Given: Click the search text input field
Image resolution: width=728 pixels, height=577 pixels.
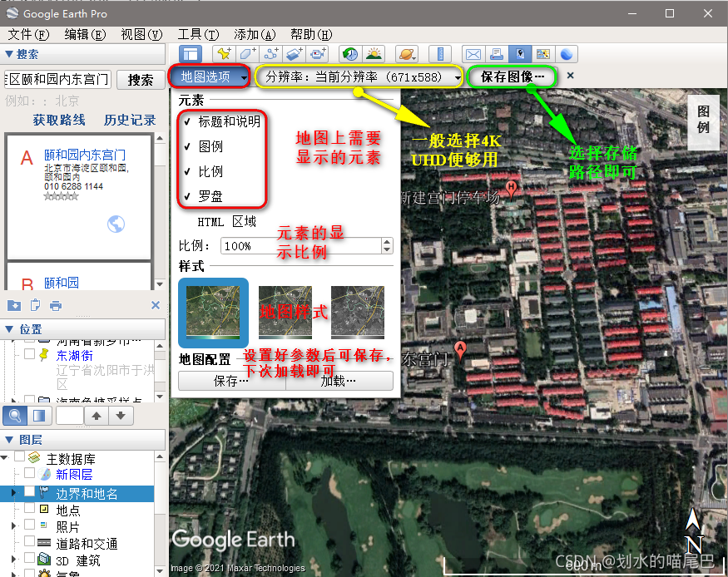Looking at the screenshot, I should point(57,79).
